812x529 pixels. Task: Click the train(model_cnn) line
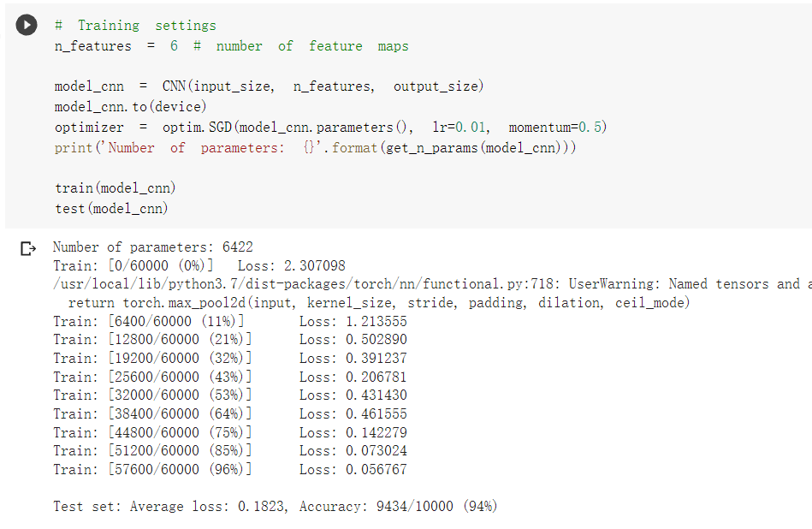pyautogui.click(x=116, y=188)
